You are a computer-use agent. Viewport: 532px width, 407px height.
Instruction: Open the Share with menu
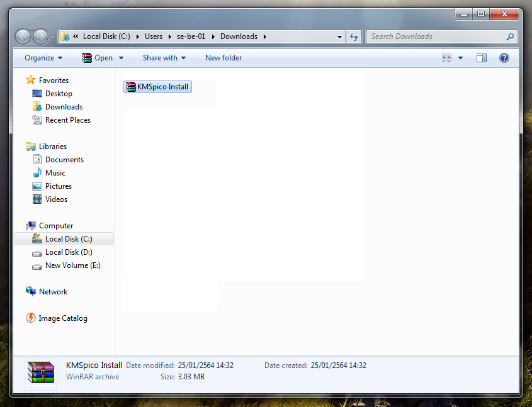pyautogui.click(x=164, y=58)
